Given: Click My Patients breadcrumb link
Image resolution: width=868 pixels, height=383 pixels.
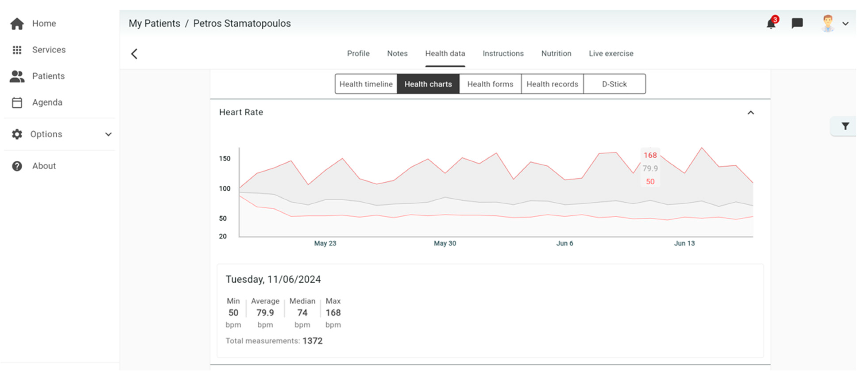Looking at the screenshot, I should [154, 23].
